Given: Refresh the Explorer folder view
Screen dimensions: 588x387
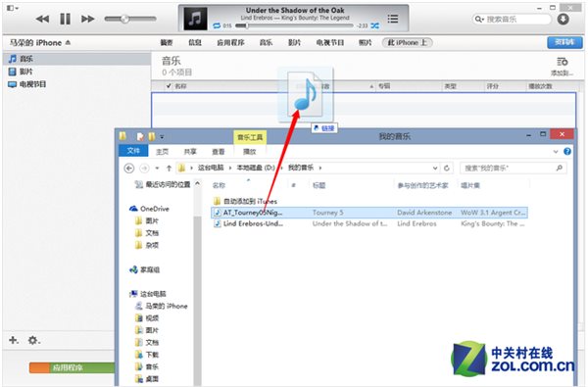Looking at the screenshot, I should coord(447,168).
